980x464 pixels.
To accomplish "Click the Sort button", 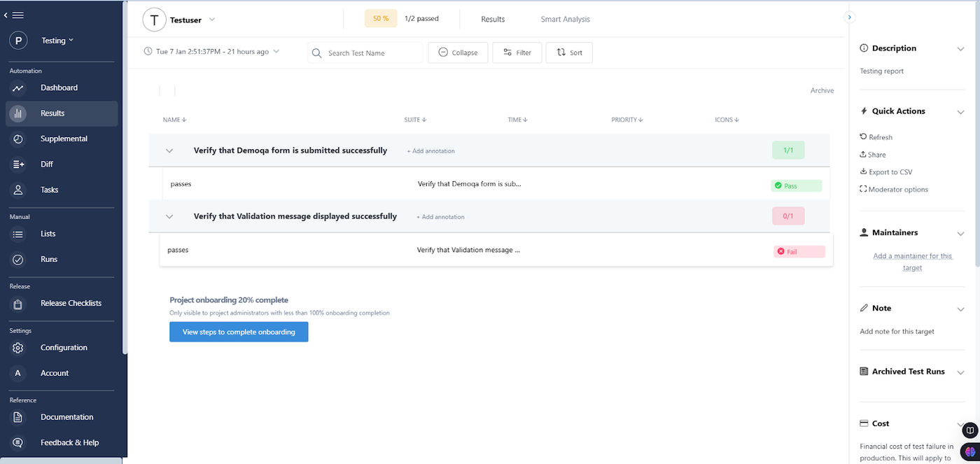I will [569, 52].
